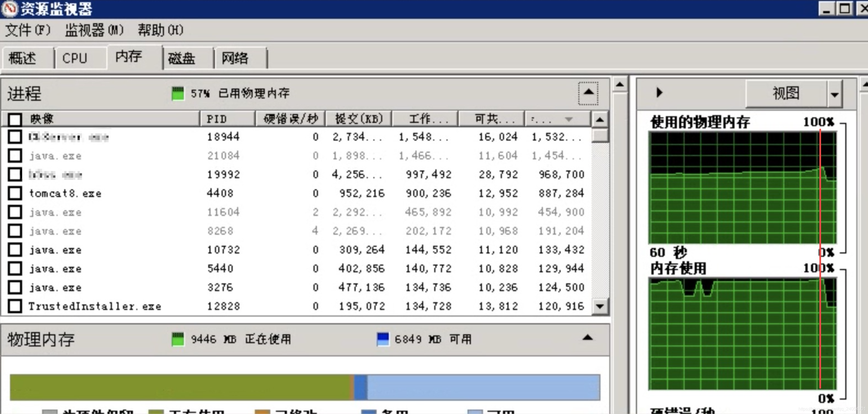Click commit value 477,136
Screen dimensions: 868x414
click(361, 288)
